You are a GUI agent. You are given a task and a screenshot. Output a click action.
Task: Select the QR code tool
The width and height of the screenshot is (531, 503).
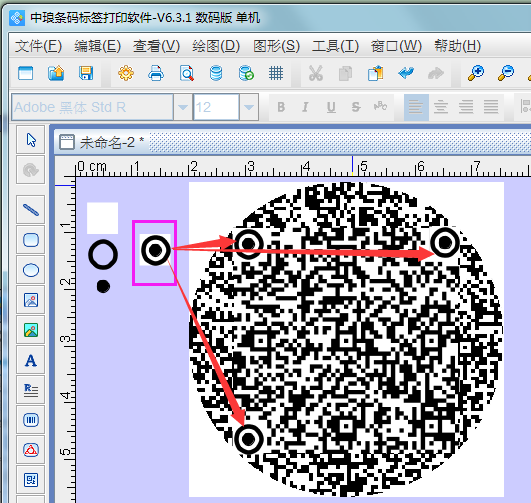click(31, 480)
